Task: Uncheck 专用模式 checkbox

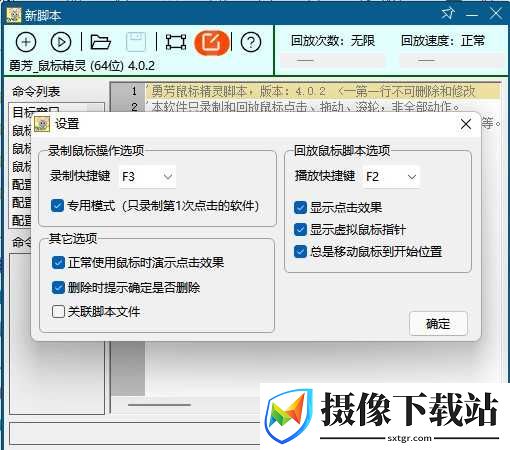Action: [x=58, y=206]
